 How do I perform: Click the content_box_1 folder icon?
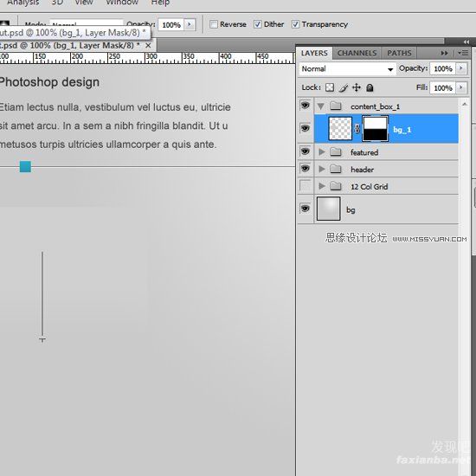[336, 106]
